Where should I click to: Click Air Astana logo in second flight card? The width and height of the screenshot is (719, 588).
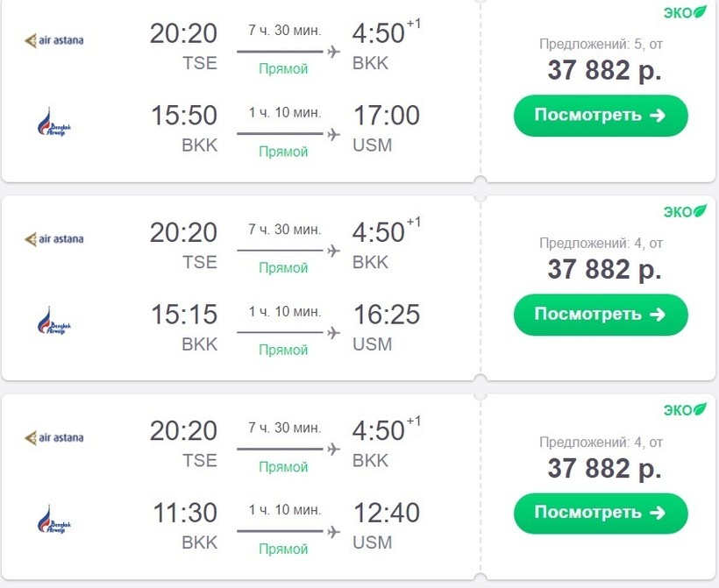click(x=54, y=238)
